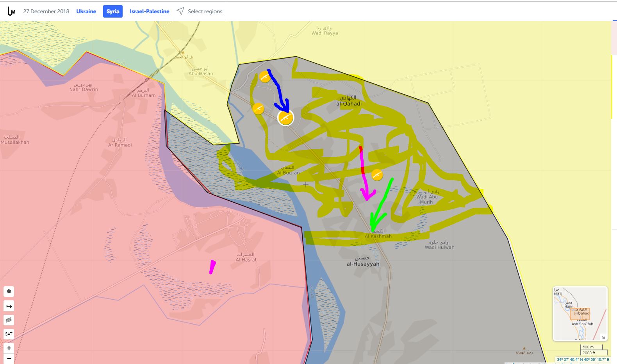This screenshot has width=617, height=364.
Task: Select the polygon draw tool
Action: point(9,291)
